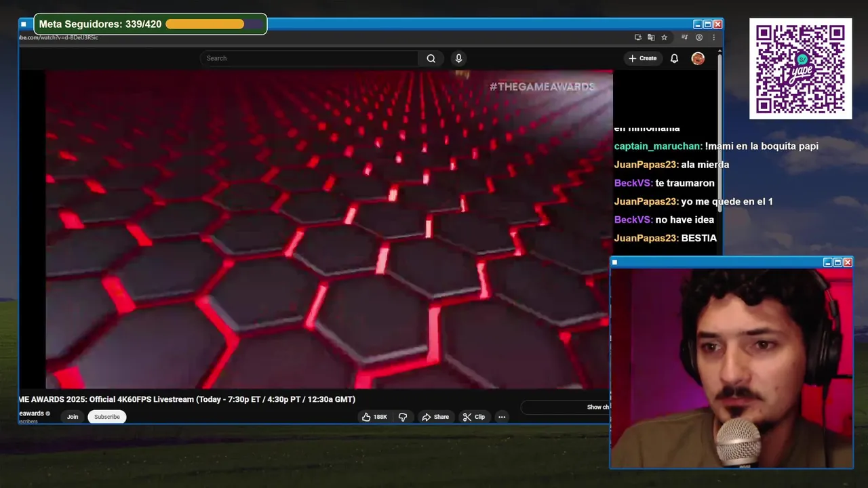Click the Show chat button
This screenshot has height=488, width=868.
click(565, 407)
